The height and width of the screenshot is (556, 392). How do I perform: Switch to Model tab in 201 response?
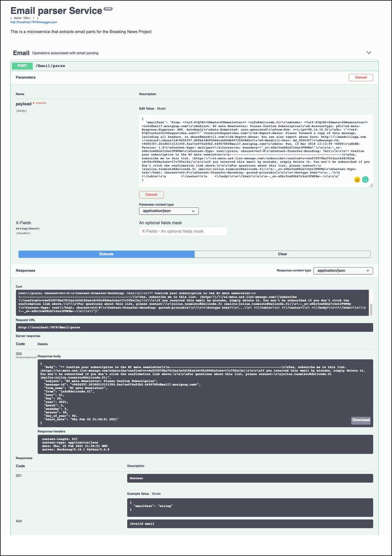[156, 494]
